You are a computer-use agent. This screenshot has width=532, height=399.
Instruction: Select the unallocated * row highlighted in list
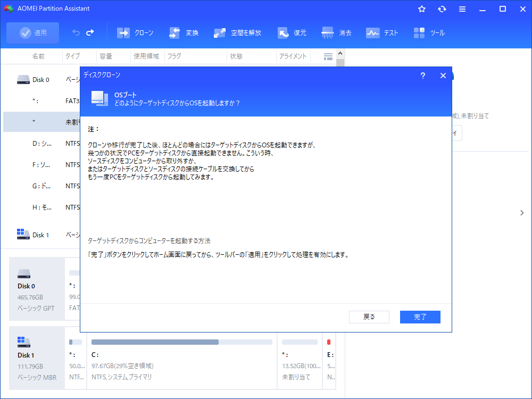(x=41, y=122)
